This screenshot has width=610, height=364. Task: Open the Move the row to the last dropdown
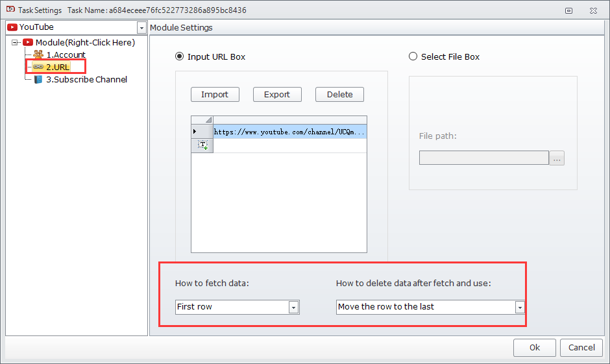click(519, 307)
